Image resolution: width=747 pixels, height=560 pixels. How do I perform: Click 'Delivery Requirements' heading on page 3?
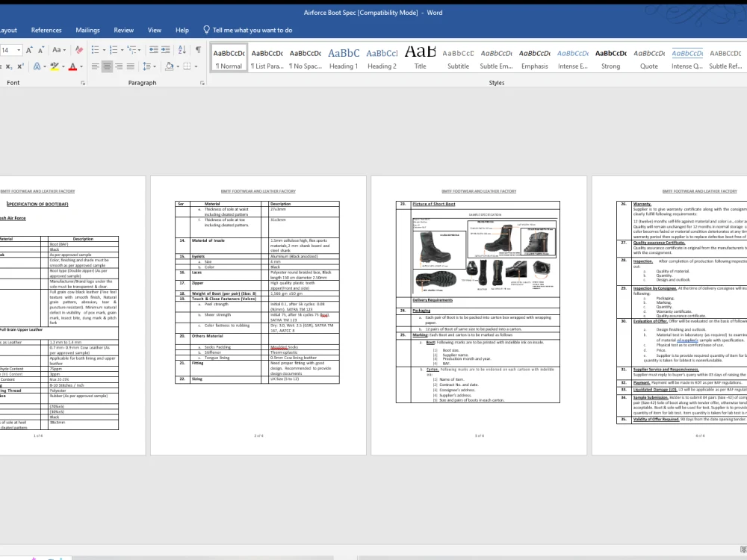click(433, 300)
